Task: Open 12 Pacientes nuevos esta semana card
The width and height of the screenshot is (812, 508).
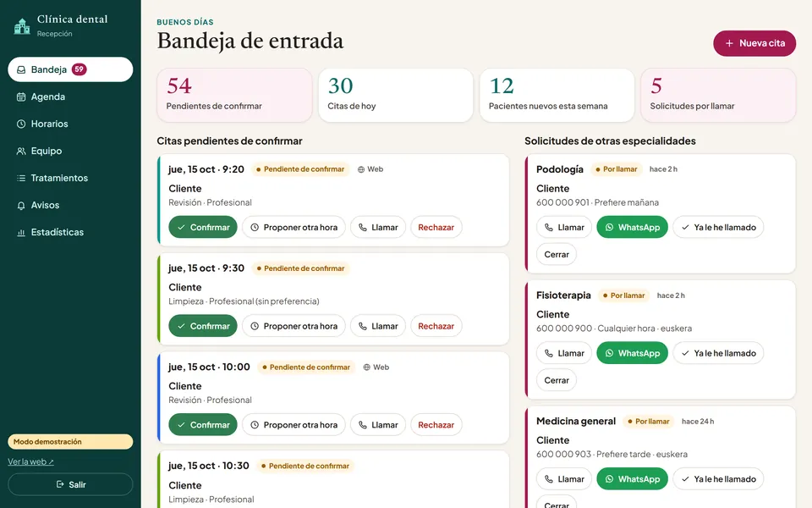Action: pos(557,96)
